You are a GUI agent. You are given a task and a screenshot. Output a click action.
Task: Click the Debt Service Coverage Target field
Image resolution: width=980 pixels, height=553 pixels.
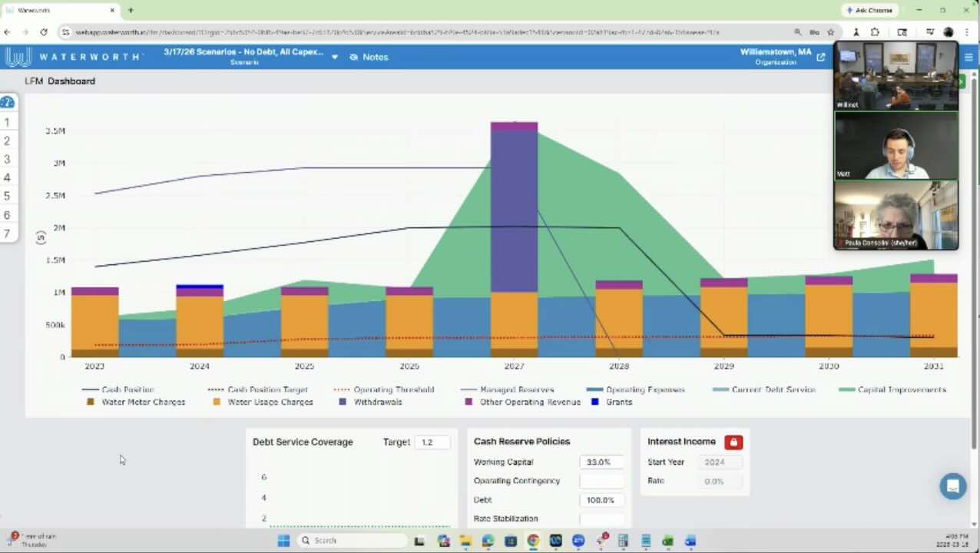(x=432, y=442)
